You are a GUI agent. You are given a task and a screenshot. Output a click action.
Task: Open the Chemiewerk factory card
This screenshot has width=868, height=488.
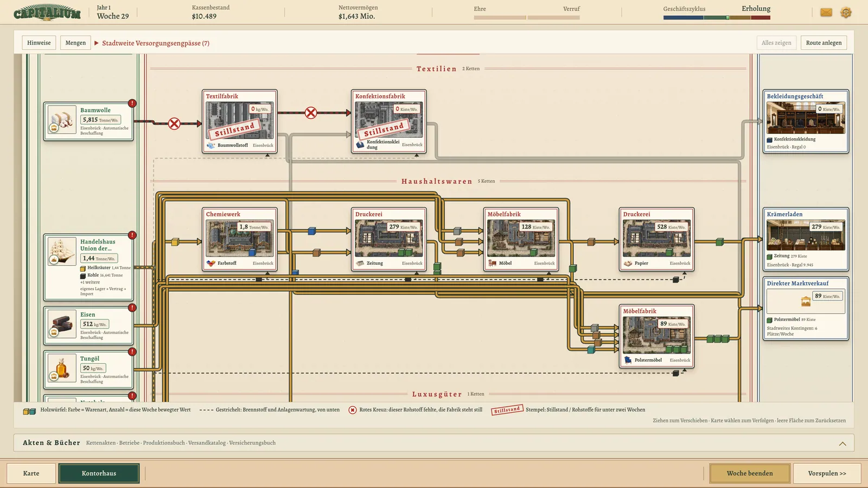[x=240, y=239]
